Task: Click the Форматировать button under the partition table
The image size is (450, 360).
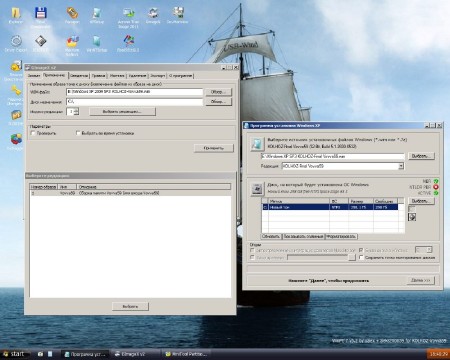Action: (341, 236)
